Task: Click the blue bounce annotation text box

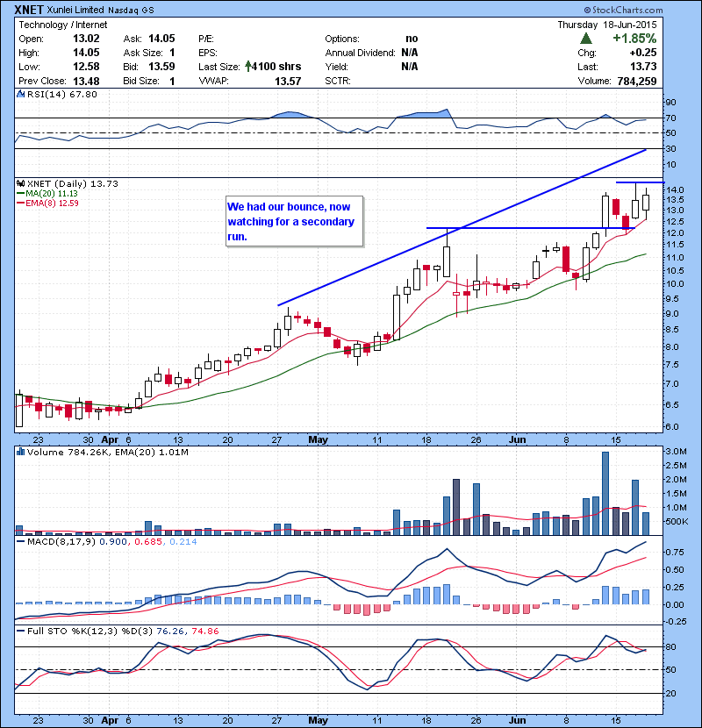Action: pyautogui.click(x=294, y=221)
